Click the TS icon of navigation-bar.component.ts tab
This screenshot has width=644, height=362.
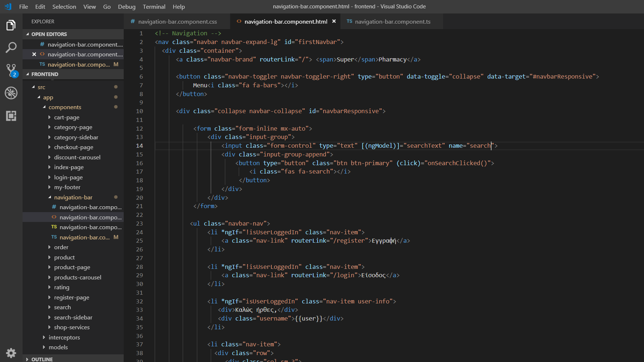coord(349,21)
